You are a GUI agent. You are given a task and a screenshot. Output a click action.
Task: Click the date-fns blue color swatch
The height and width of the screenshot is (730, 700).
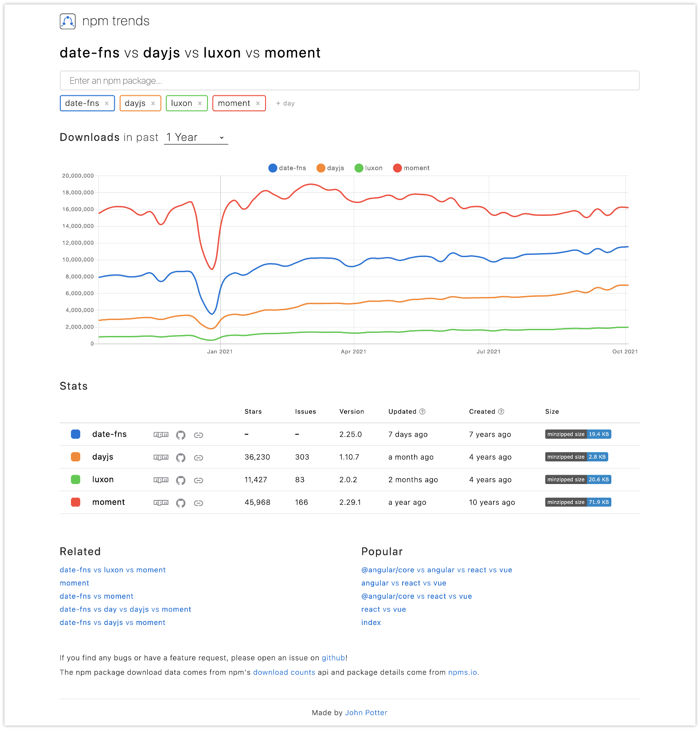pos(76,434)
